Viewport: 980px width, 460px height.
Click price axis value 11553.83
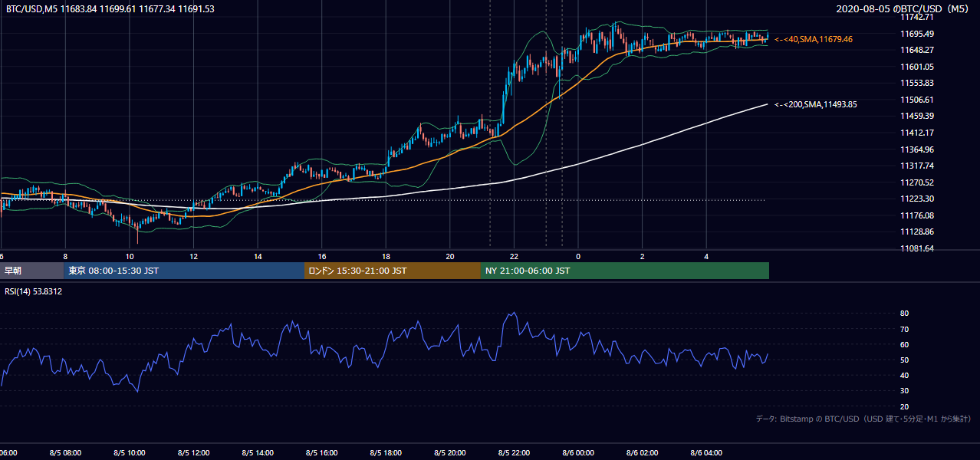917,83
